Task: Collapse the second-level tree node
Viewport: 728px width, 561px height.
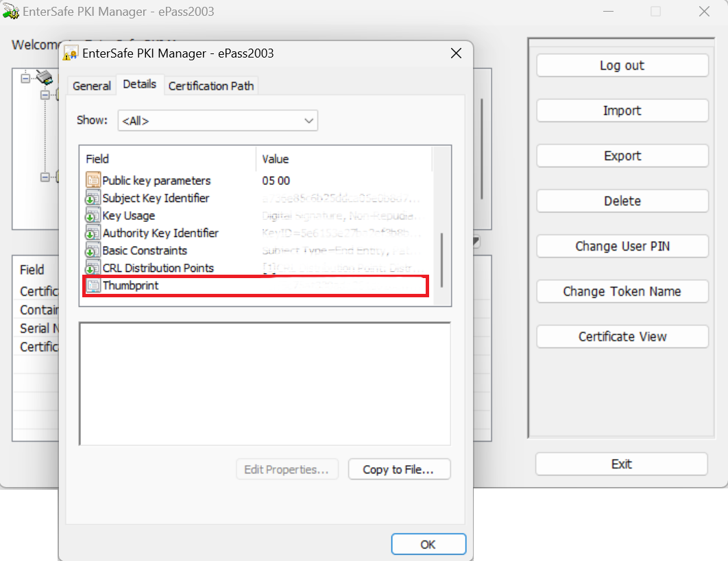Action: pos(45,95)
